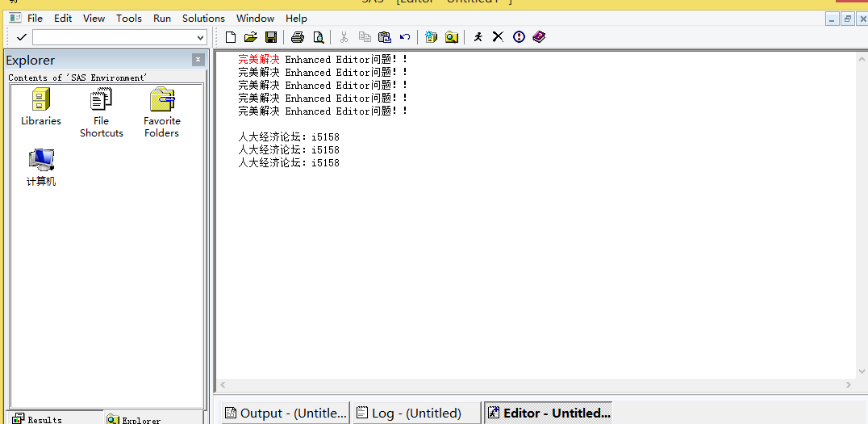
Task: Open the command box dropdown arrow
Action: (201, 38)
